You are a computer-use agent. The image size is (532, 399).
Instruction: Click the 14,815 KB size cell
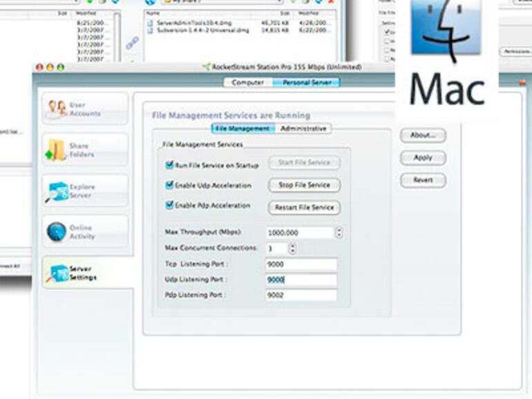pos(275,30)
